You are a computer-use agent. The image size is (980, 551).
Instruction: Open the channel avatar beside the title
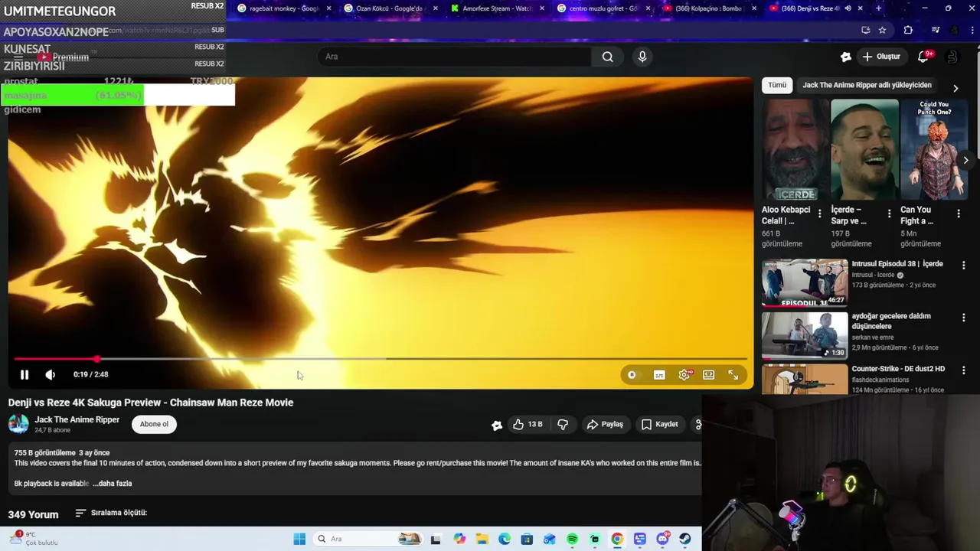pos(18,424)
